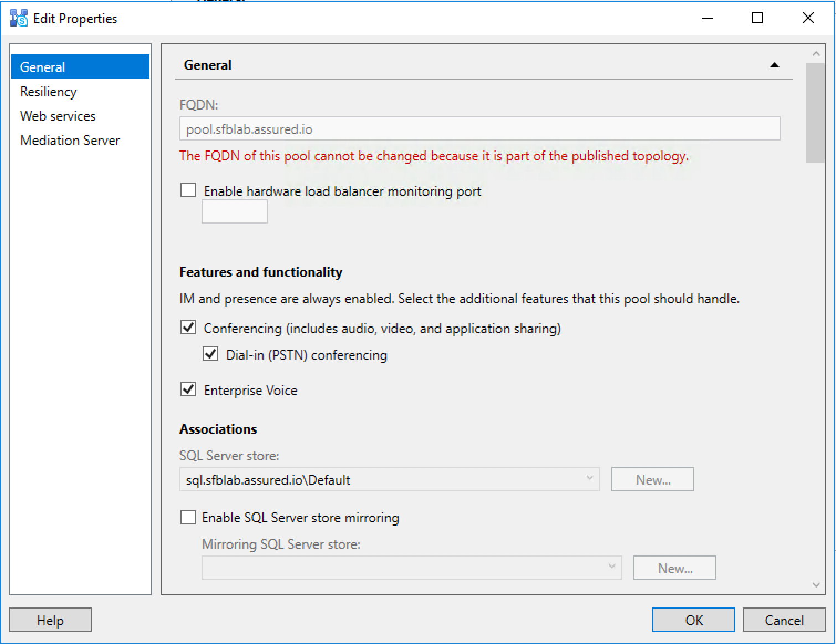
Task: Disable the Enterprise Voice checkbox
Action: 188,389
